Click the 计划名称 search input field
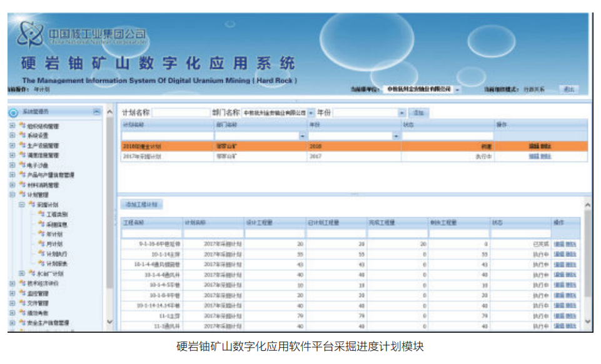The height and width of the screenshot is (364, 601). point(181,113)
